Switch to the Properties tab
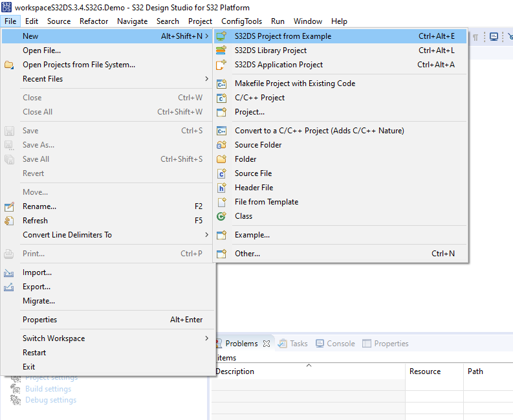The image size is (513, 420). (x=386, y=344)
